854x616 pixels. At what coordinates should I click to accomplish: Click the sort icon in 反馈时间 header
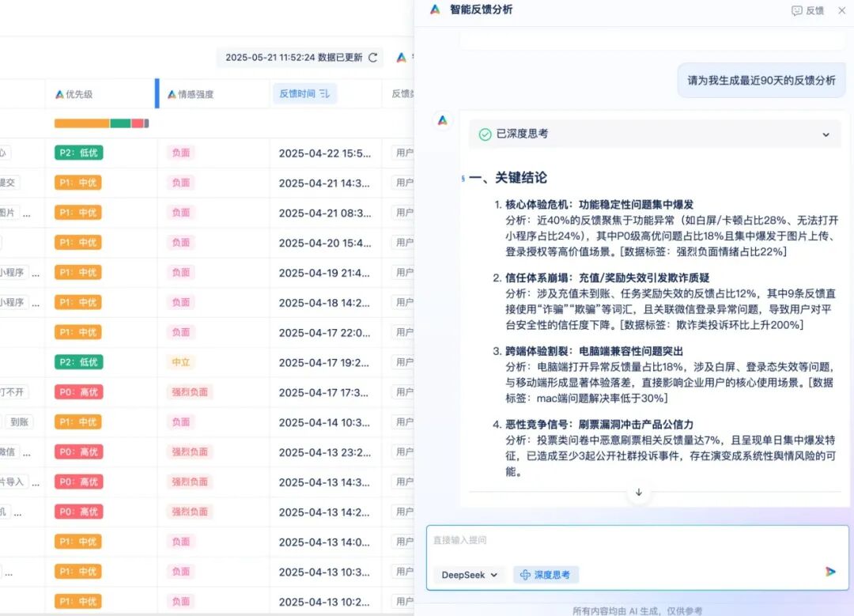[325, 93]
